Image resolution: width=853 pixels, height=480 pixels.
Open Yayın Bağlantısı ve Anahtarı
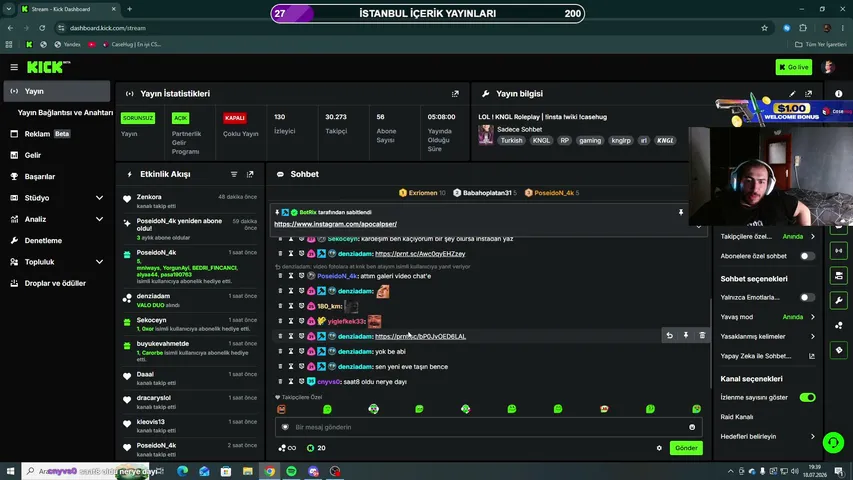click(65, 113)
